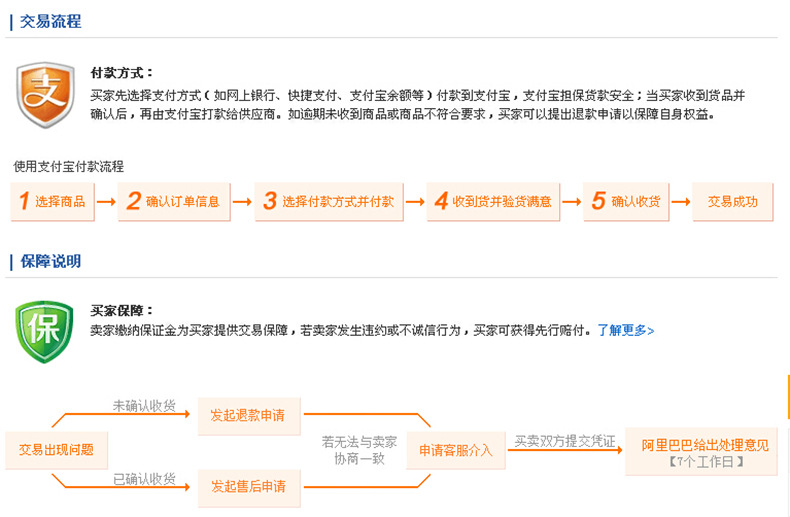Select step 3 选择付款方式并付款 box
Screen dimensions: 790x517
click(326, 201)
